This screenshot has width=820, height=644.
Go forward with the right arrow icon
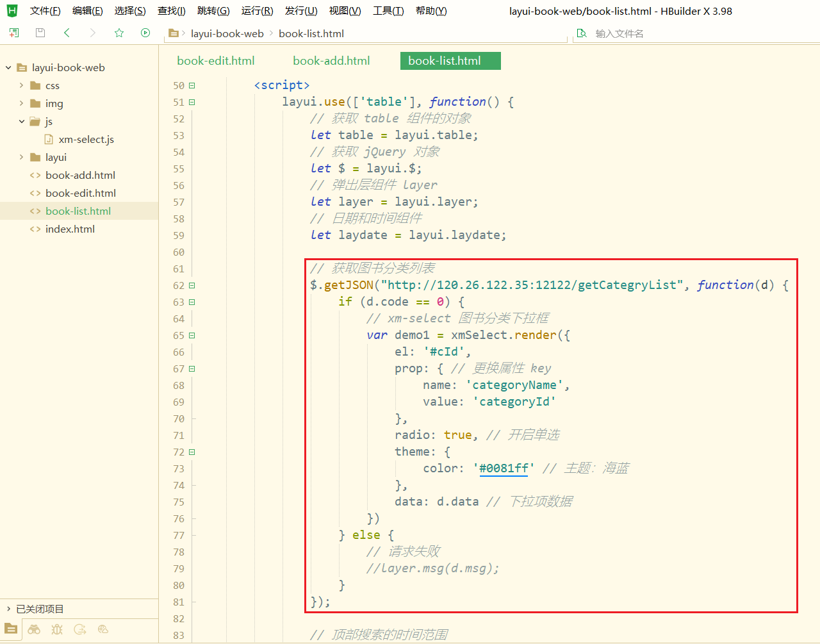click(93, 33)
